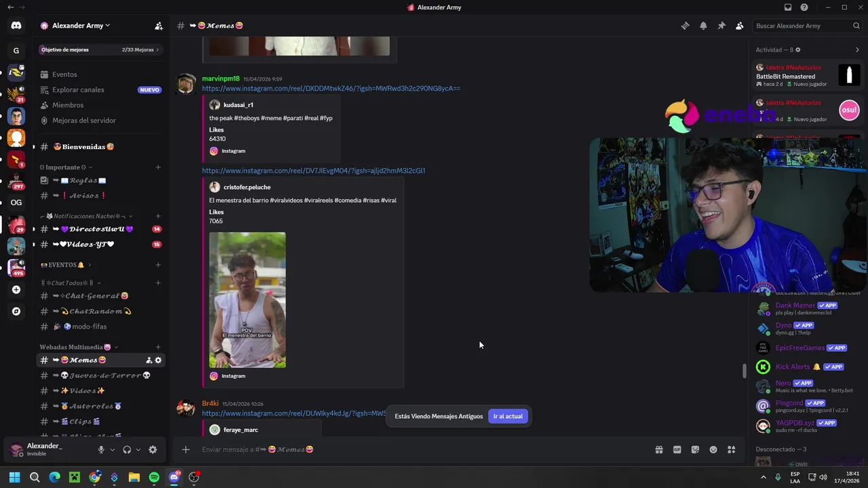
Task: Select the DirectosUwU channel
Action: (x=100, y=229)
